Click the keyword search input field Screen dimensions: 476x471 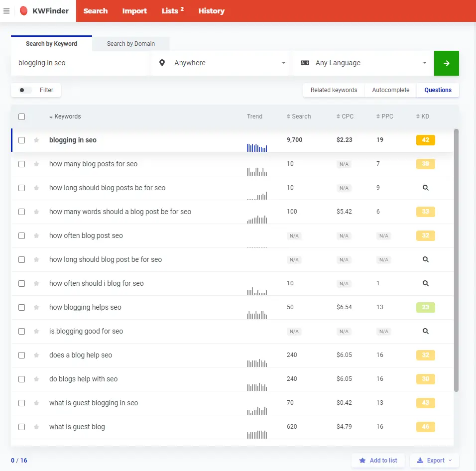coord(80,63)
